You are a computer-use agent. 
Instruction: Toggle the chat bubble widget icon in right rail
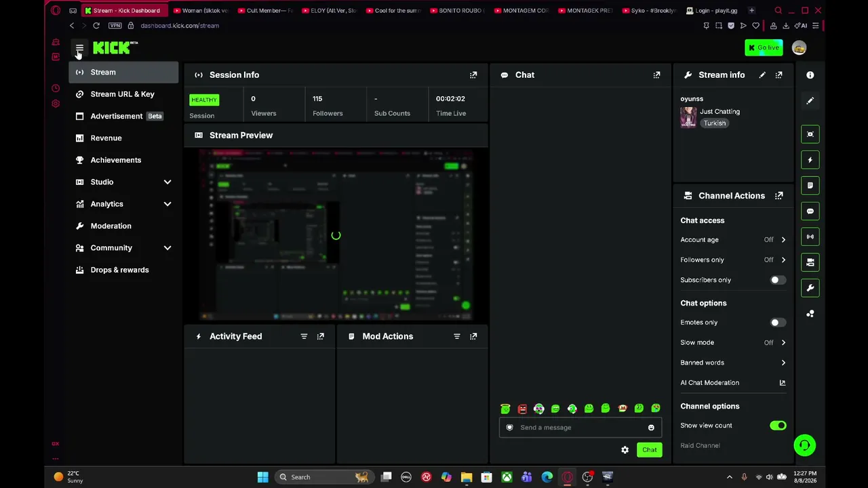[810, 211]
